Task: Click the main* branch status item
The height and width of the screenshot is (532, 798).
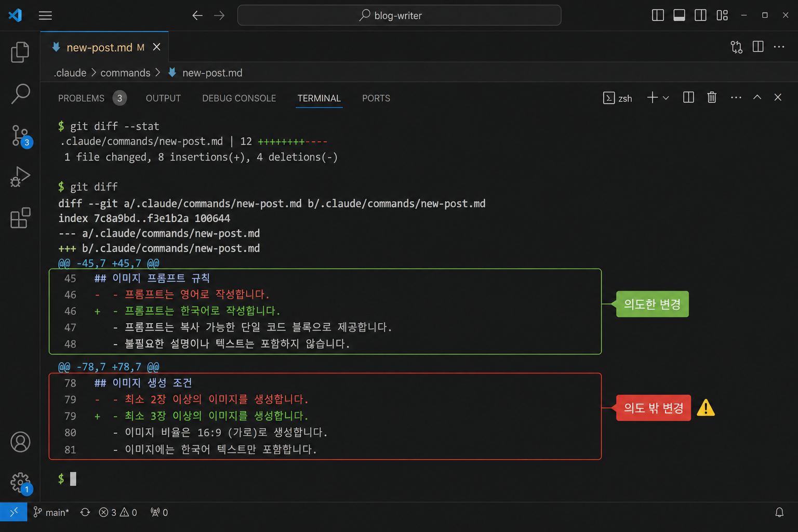Action: tap(51, 512)
